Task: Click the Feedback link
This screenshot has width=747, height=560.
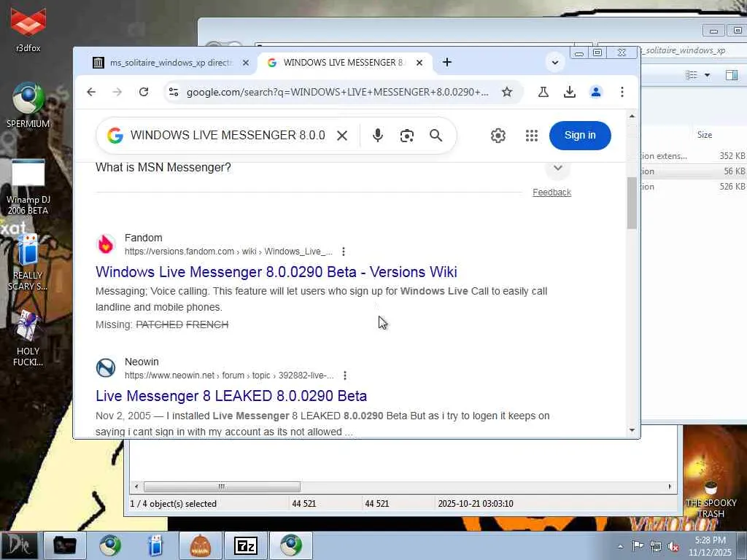Action: (x=551, y=192)
